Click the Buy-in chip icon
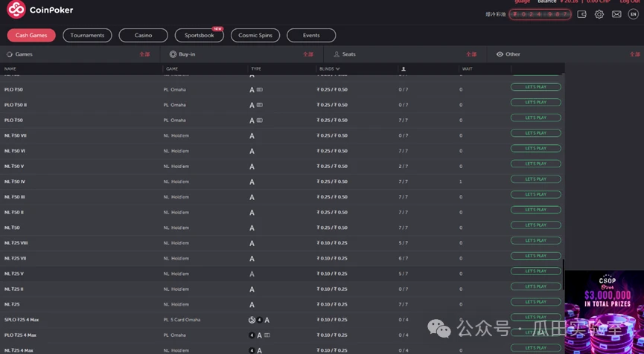Screen dimensions: 644x354 (173, 54)
